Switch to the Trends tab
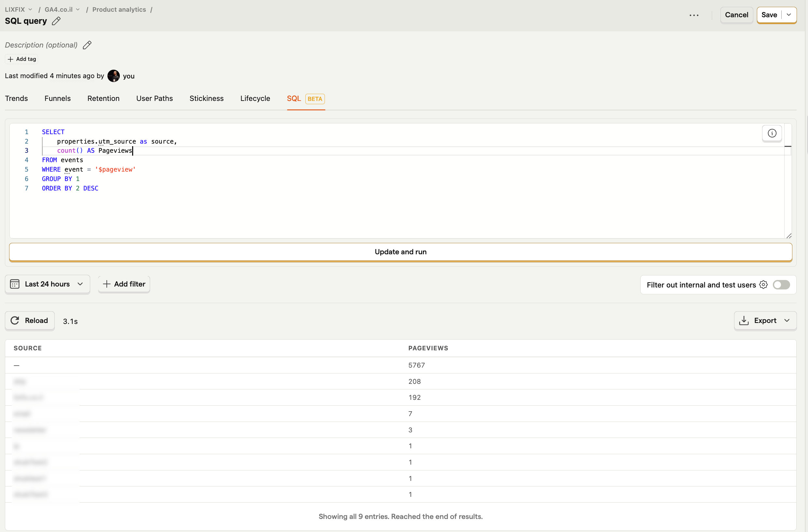 (16, 98)
